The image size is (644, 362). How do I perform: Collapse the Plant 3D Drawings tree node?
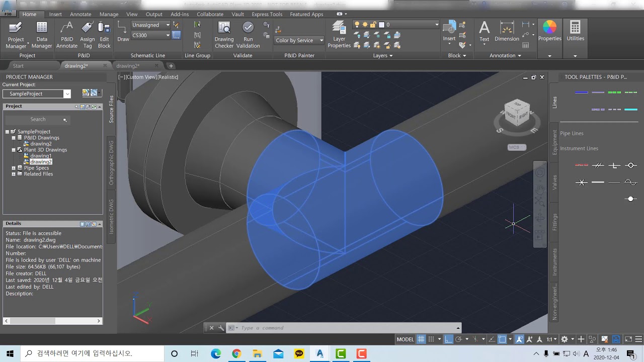click(14, 150)
